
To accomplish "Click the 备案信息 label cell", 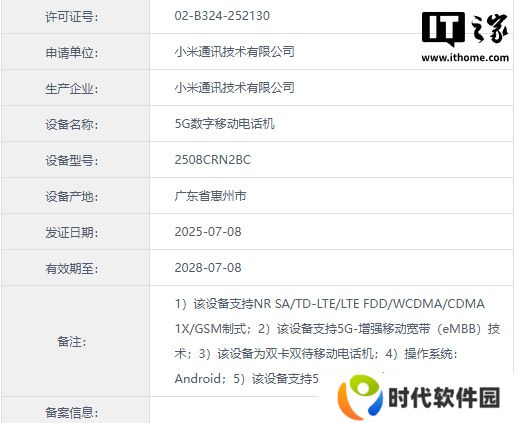I will coord(75,410).
